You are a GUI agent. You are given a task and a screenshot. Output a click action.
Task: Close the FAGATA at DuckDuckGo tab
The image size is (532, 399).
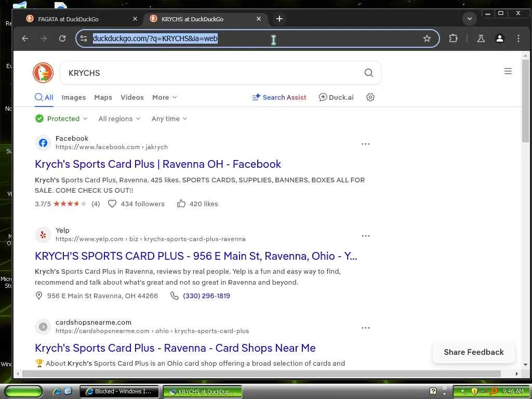[135, 19]
